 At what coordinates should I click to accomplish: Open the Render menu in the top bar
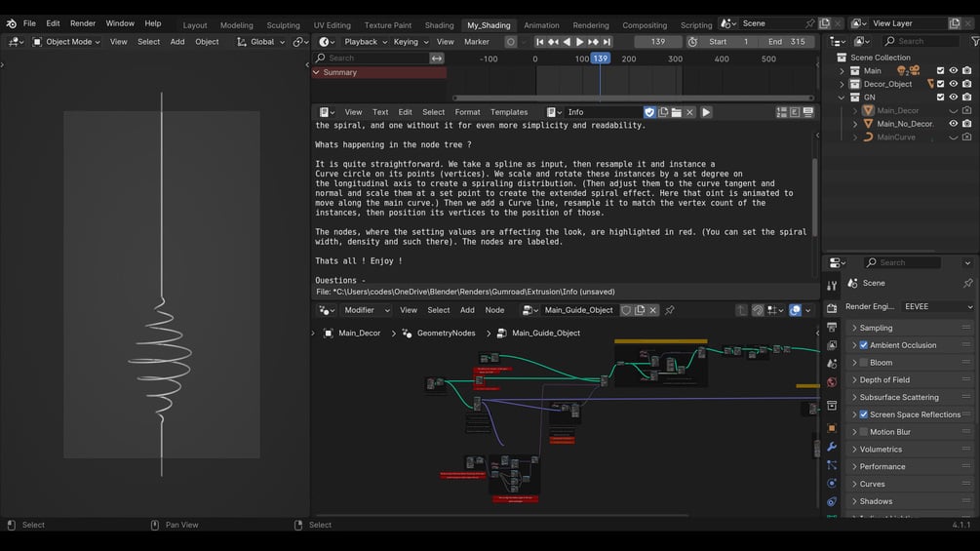click(x=83, y=23)
